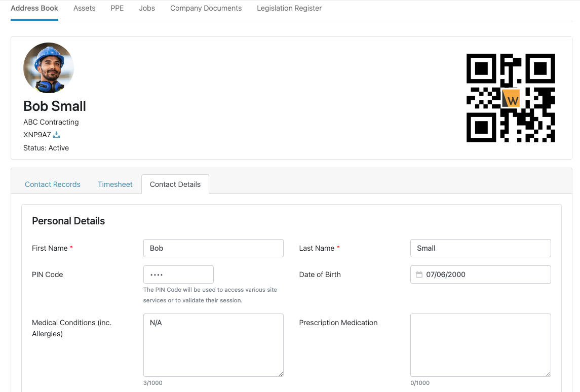Switch to the Assets tab
The height and width of the screenshot is (392, 580).
84,8
